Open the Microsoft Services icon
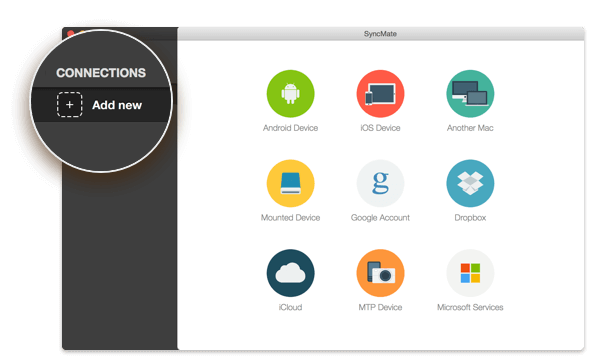Viewport: 600px width, 360px height. click(x=470, y=273)
